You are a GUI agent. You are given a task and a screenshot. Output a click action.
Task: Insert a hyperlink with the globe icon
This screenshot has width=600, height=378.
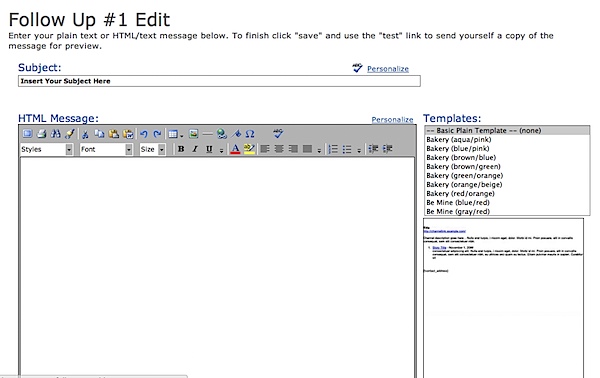pyautogui.click(x=222, y=134)
